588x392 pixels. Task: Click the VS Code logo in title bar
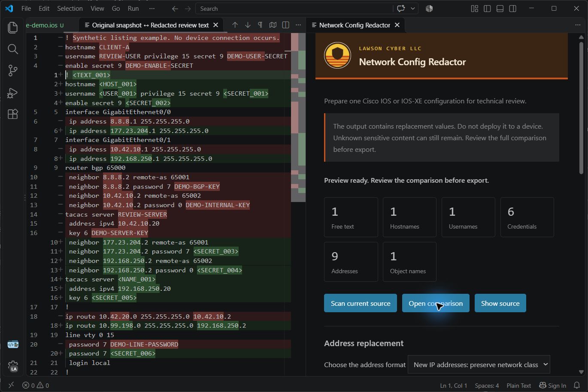tap(9, 9)
